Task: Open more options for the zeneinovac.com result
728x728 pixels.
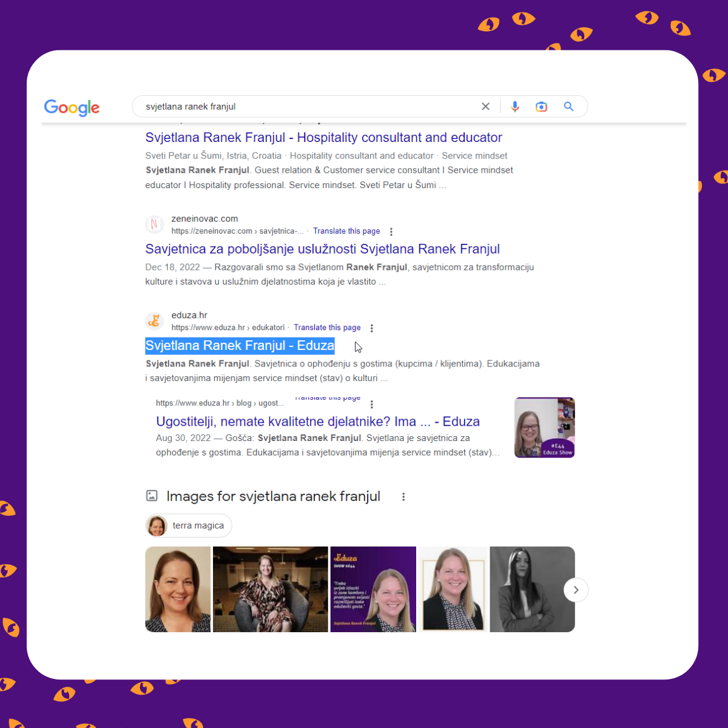Action: (x=391, y=232)
